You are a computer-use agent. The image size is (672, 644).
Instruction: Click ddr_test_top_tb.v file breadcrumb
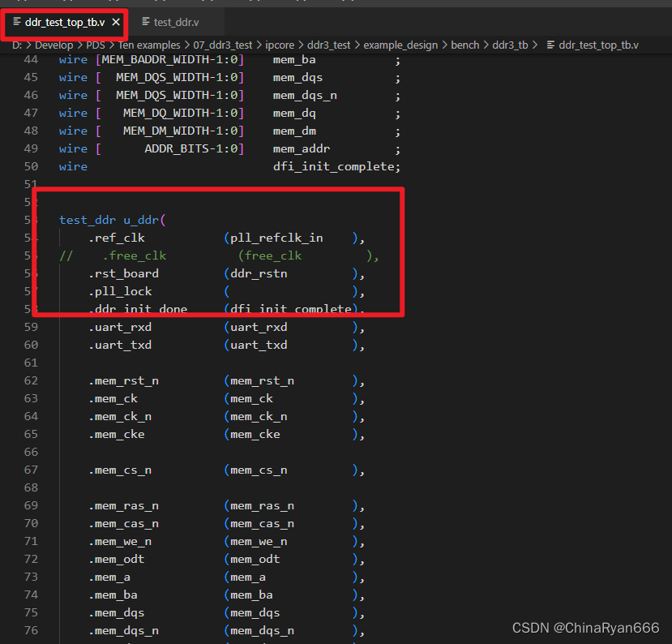pos(598,45)
